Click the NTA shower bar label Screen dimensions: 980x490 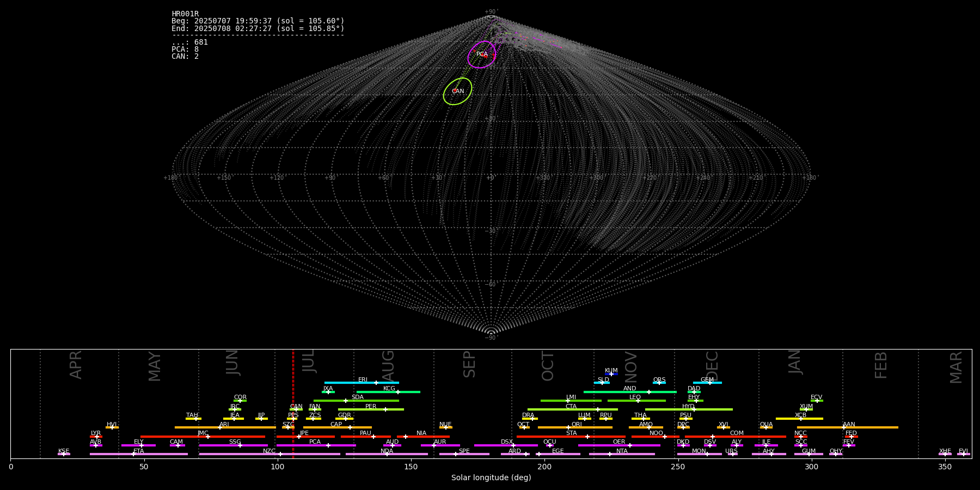tap(622, 451)
